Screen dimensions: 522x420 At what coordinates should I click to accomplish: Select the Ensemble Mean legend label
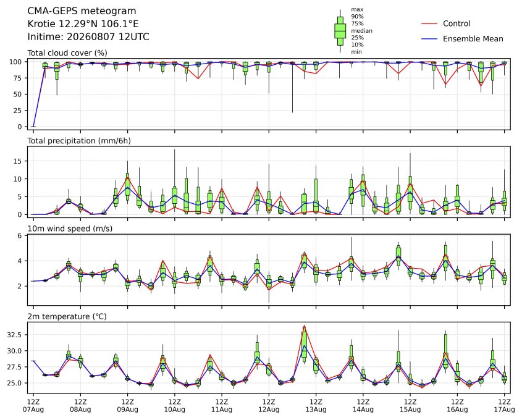[473, 39]
